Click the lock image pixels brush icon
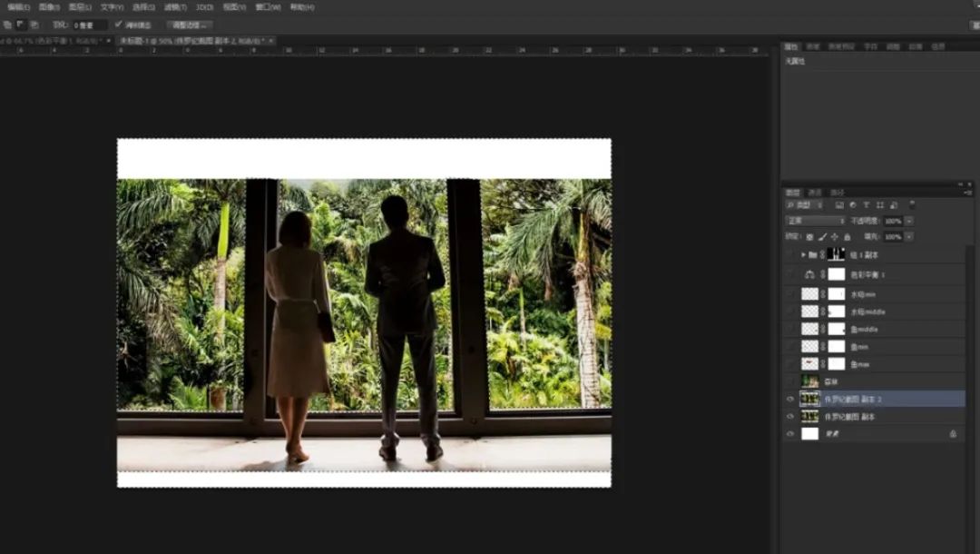 822,237
